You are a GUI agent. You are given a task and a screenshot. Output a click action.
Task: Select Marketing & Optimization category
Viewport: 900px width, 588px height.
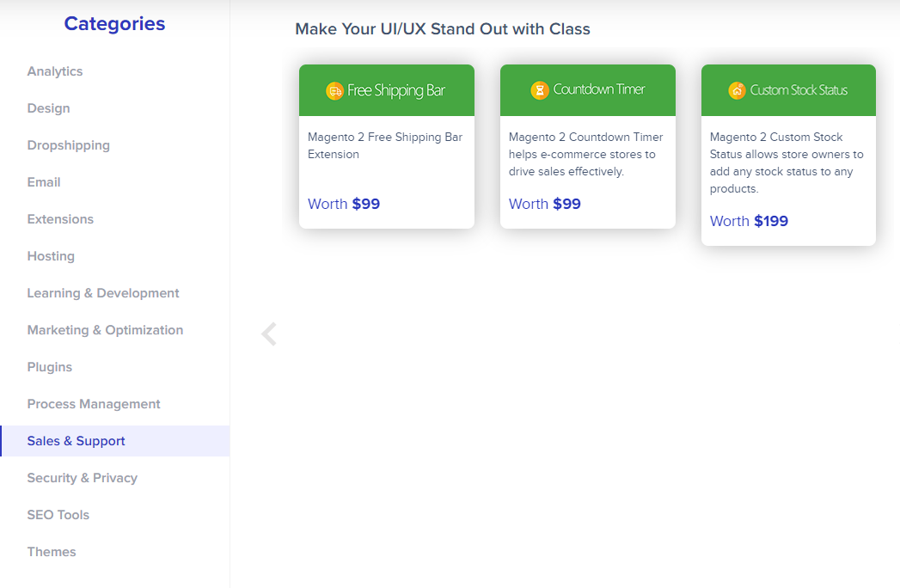(105, 330)
